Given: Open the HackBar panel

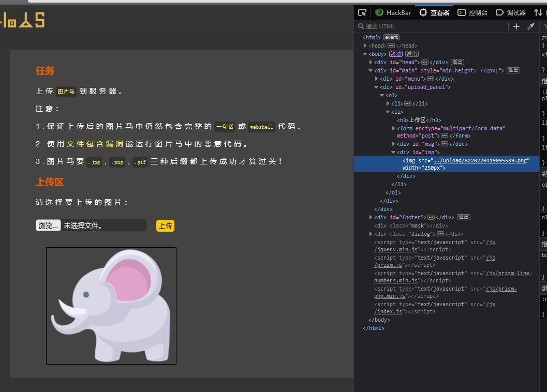Looking at the screenshot, I should pos(393,12).
